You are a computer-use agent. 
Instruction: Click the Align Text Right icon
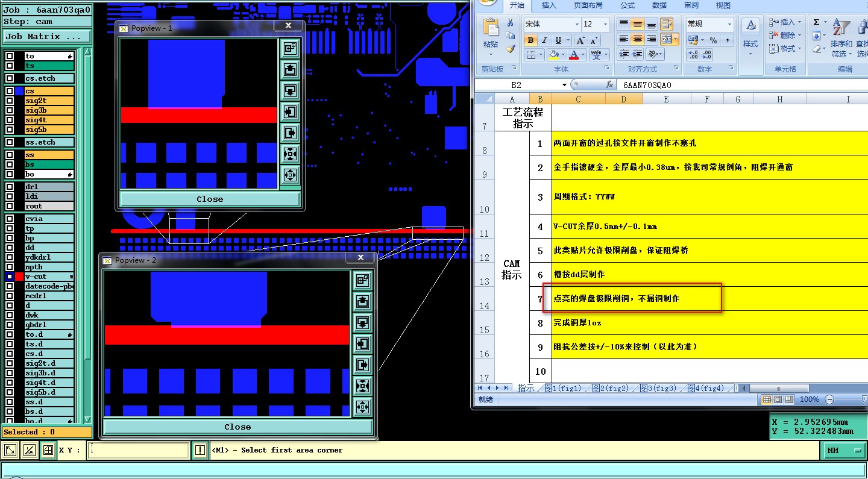652,39
